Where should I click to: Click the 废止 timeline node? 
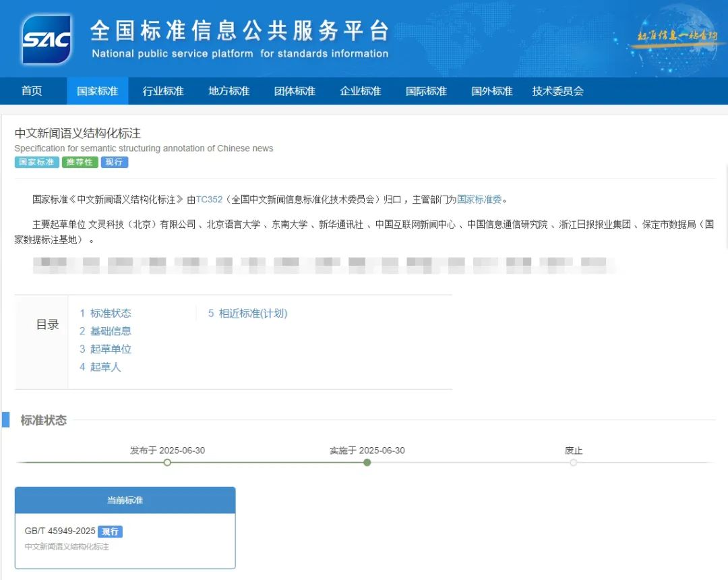click(x=574, y=463)
